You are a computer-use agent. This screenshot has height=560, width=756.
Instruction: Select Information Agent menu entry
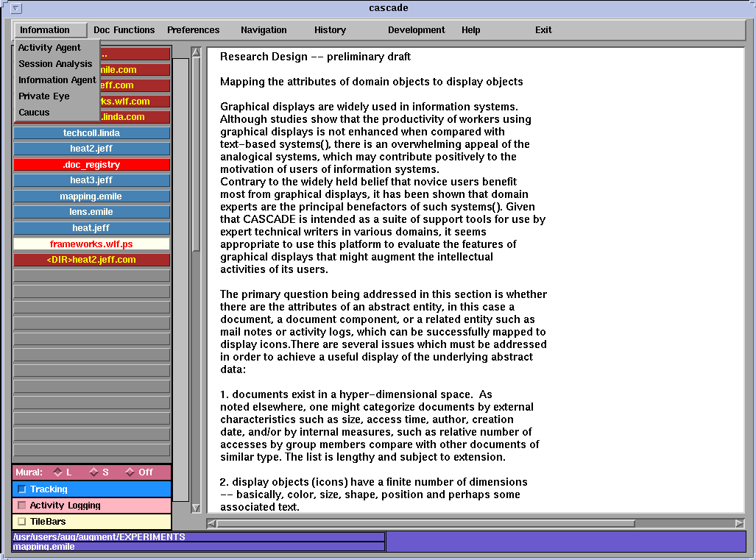(57, 80)
